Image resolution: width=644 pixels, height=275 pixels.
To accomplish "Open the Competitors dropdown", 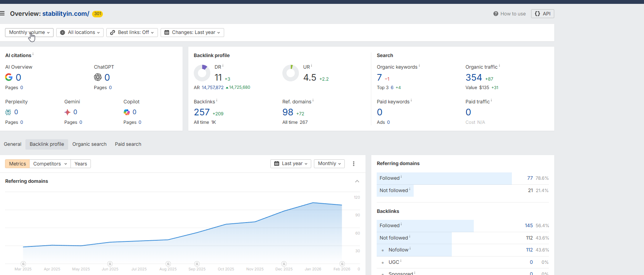I will [50, 164].
